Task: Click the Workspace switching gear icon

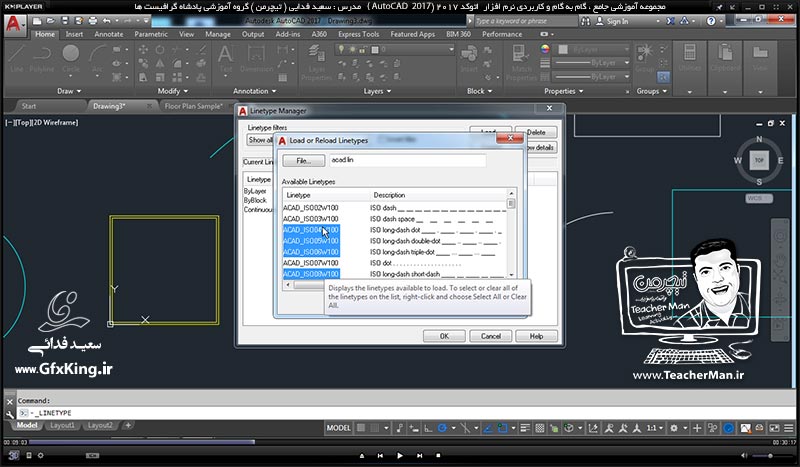Action: pos(674,428)
